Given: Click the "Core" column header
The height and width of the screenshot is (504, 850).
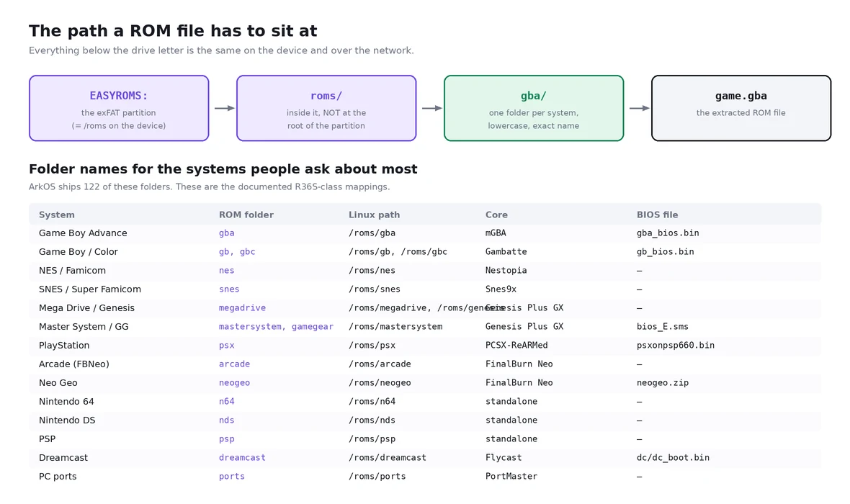Looking at the screenshot, I should 496,215.
